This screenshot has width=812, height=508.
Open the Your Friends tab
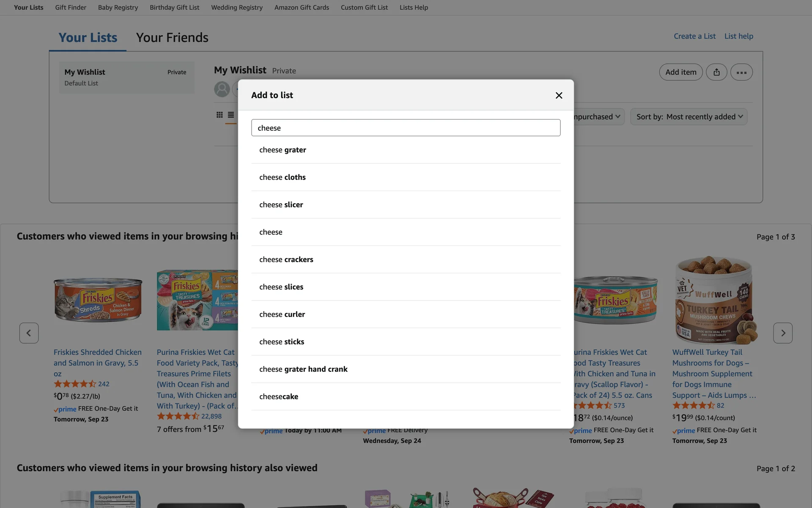[172, 38]
